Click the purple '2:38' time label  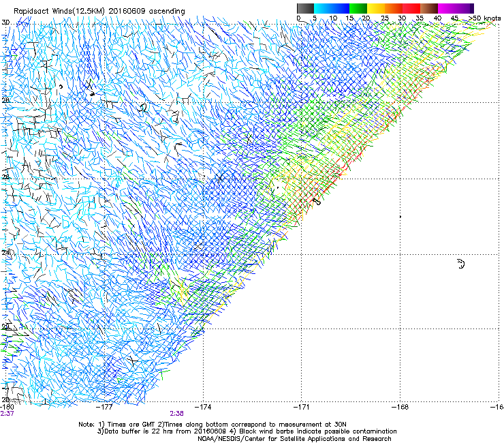(x=177, y=414)
